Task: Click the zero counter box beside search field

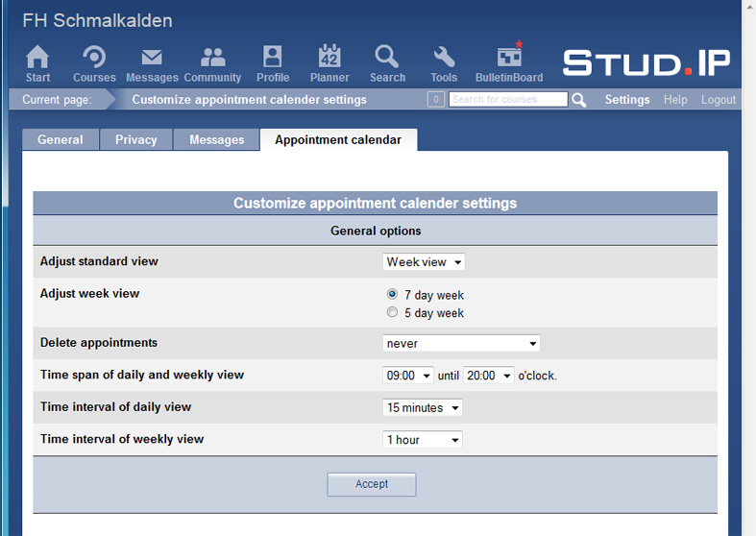Action: 436,99
